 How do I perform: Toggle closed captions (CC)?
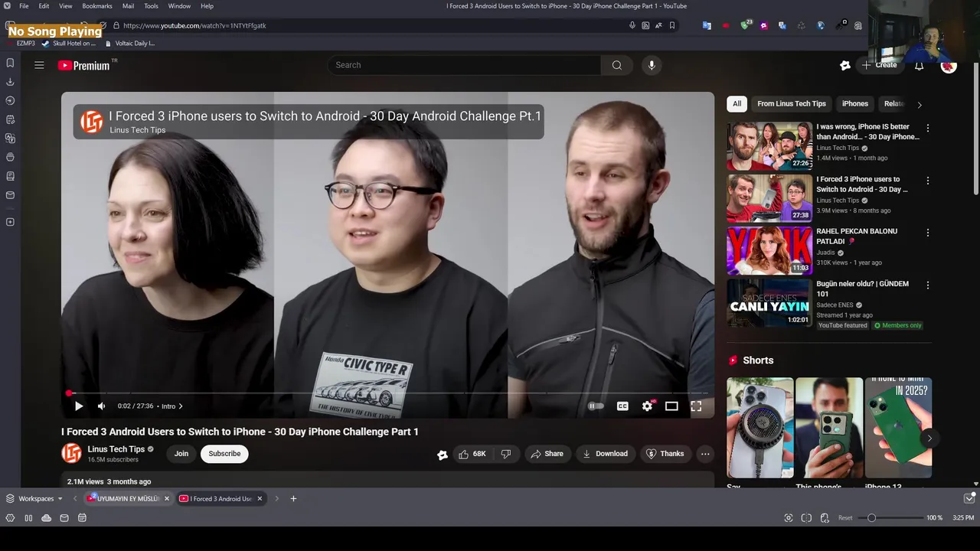622,406
